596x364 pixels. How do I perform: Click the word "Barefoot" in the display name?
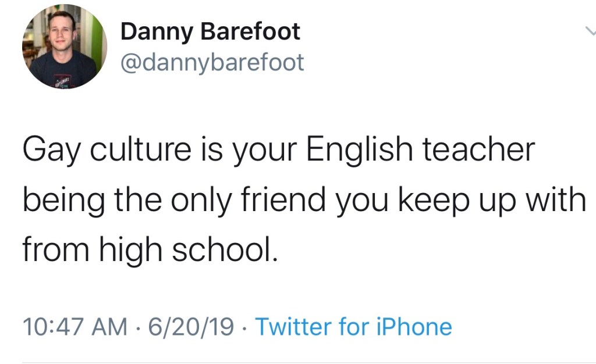(250, 32)
